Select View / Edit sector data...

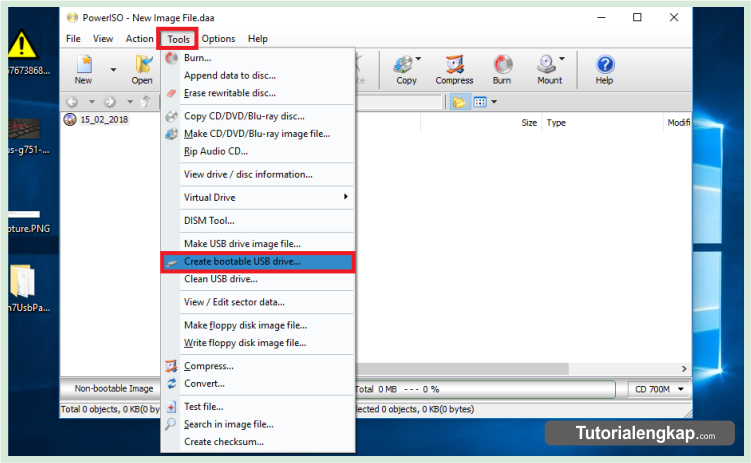[258, 302]
